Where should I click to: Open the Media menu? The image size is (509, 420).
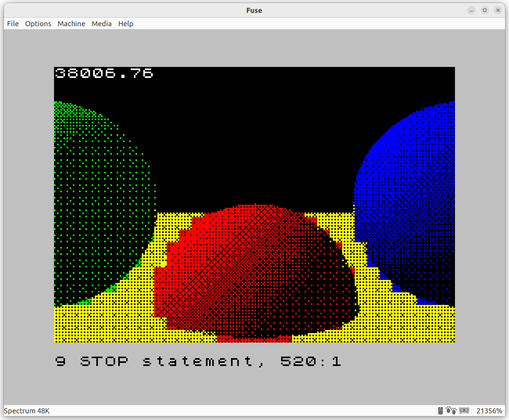pyautogui.click(x=102, y=23)
